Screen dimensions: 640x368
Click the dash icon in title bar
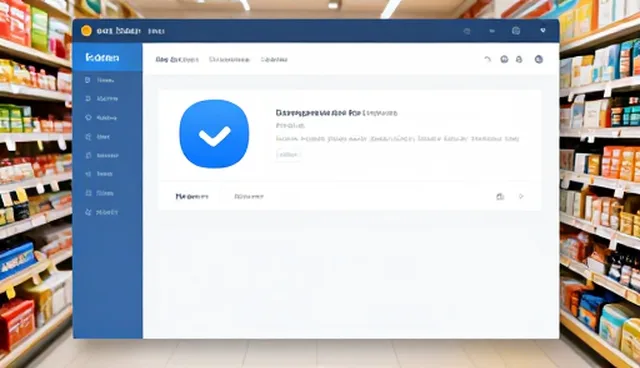(492, 31)
